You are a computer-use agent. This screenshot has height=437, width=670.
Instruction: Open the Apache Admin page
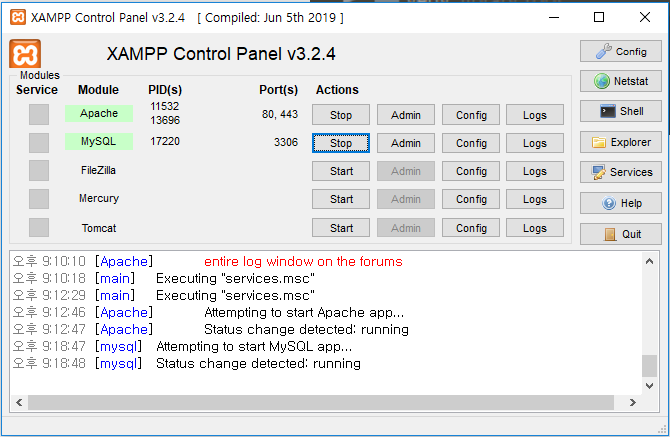click(x=406, y=115)
